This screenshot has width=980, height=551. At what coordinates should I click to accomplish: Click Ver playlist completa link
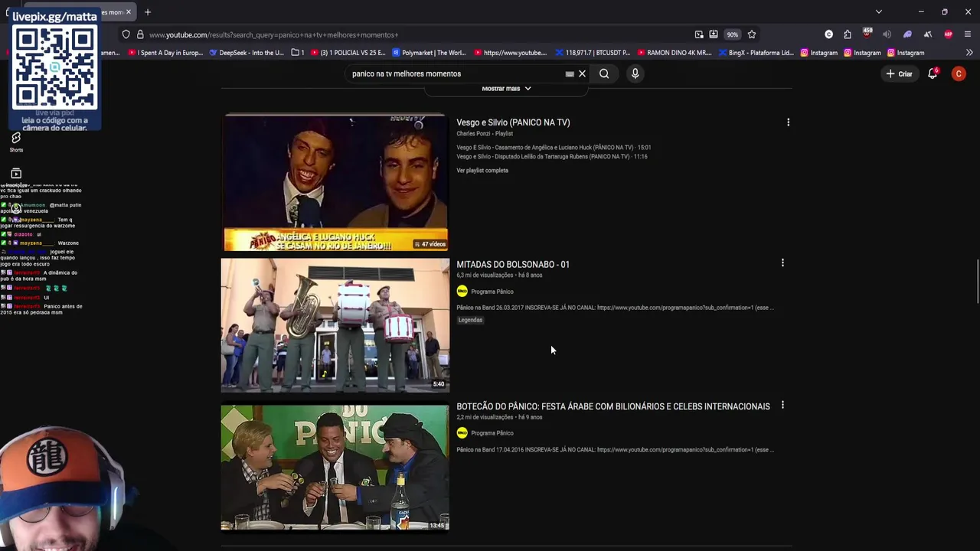(x=482, y=171)
